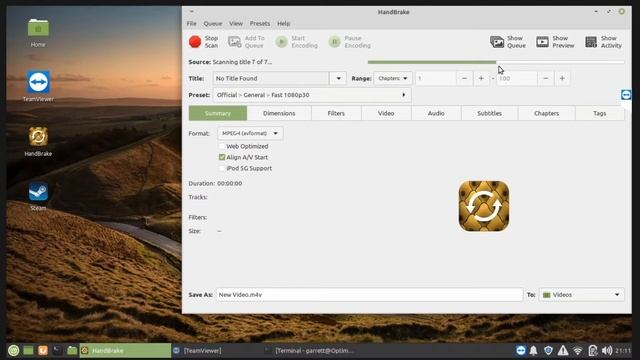The height and width of the screenshot is (360, 640).
Task: Click the scan progress bar
Action: (x=496, y=62)
